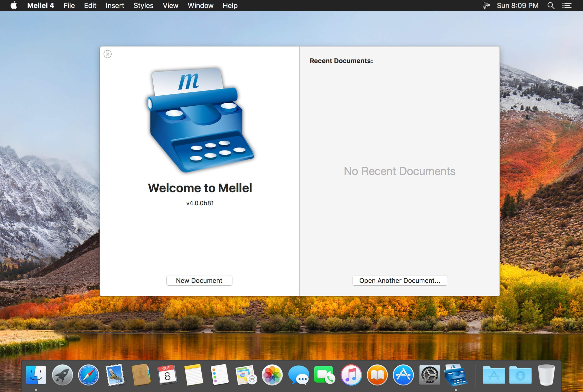Close the Welcome to Mellel window
This screenshot has width=583, height=392.
point(108,54)
